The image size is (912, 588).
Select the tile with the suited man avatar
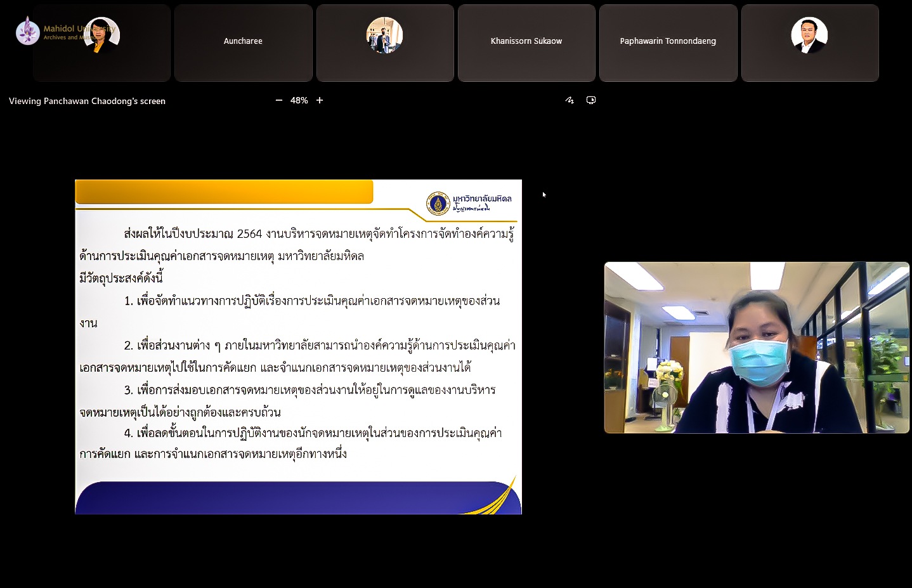tap(810, 43)
